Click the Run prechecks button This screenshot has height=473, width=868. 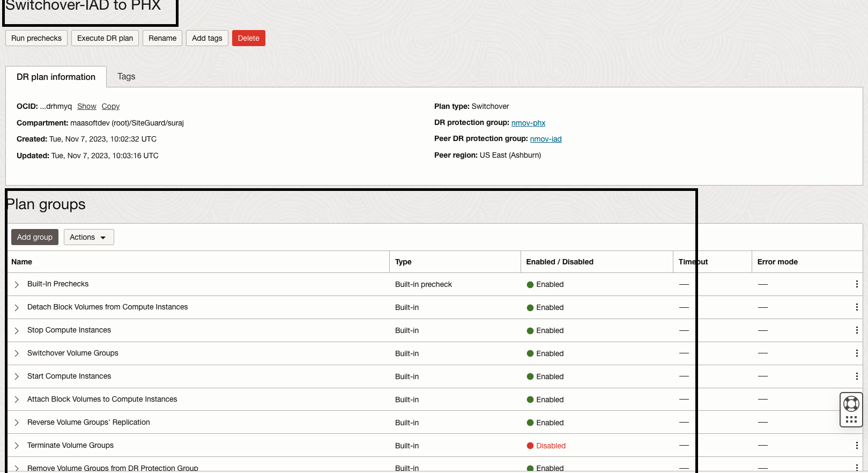point(36,38)
